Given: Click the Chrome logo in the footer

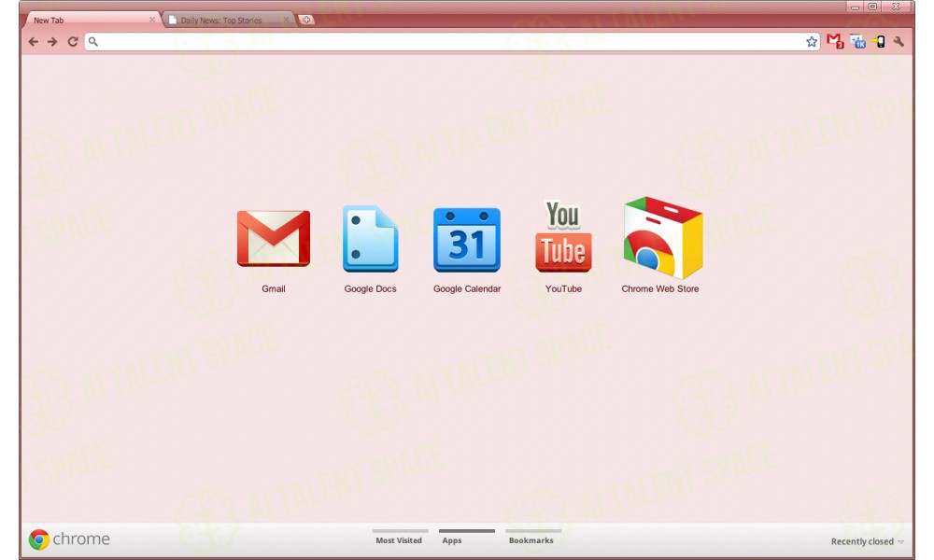Looking at the screenshot, I should [x=69, y=539].
